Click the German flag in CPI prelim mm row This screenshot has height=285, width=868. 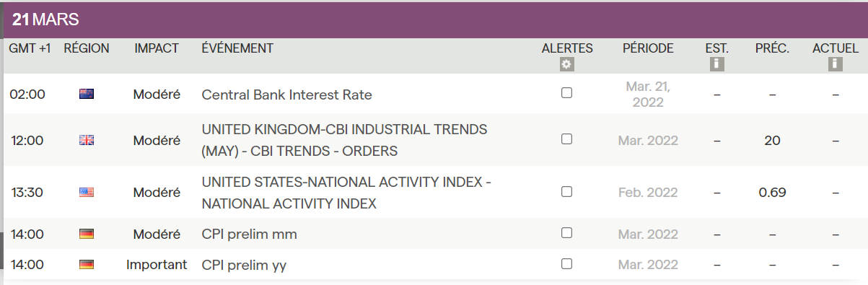pyautogui.click(x=87, y=234)
